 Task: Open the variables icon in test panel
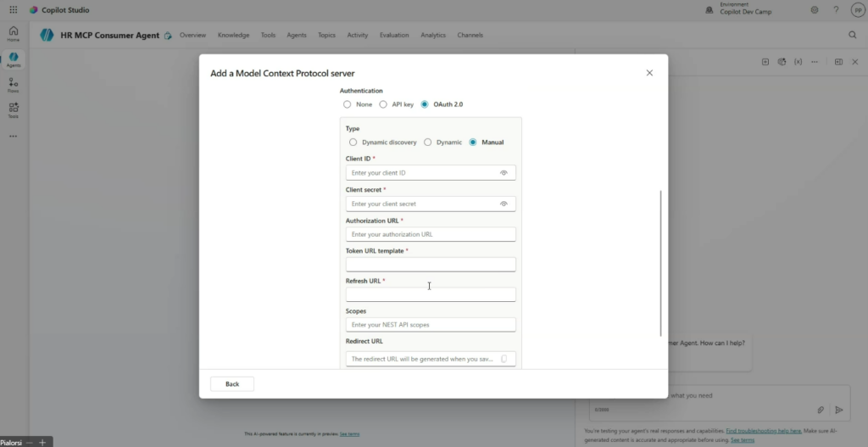(x=798, y=62)
